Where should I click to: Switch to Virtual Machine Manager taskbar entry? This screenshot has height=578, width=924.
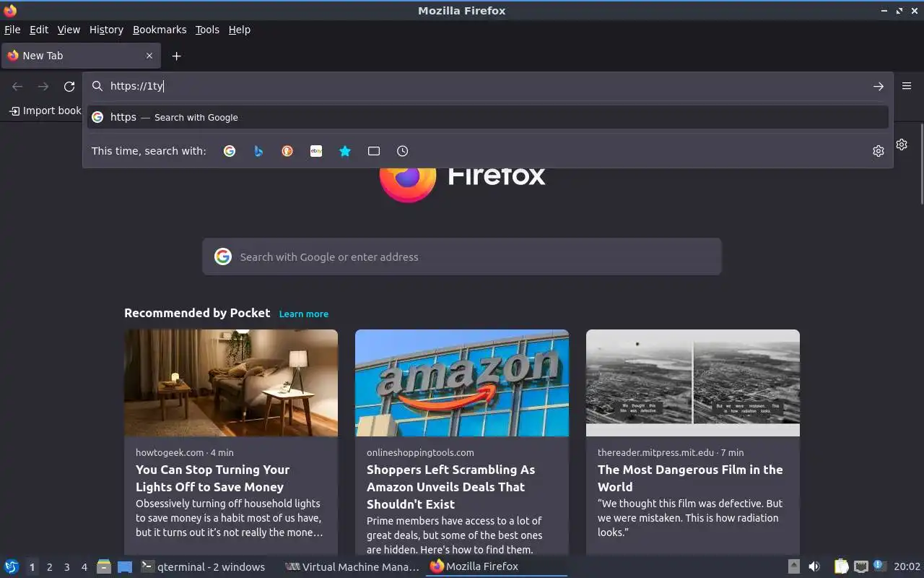pyautogui.click(x=352, y=566)
